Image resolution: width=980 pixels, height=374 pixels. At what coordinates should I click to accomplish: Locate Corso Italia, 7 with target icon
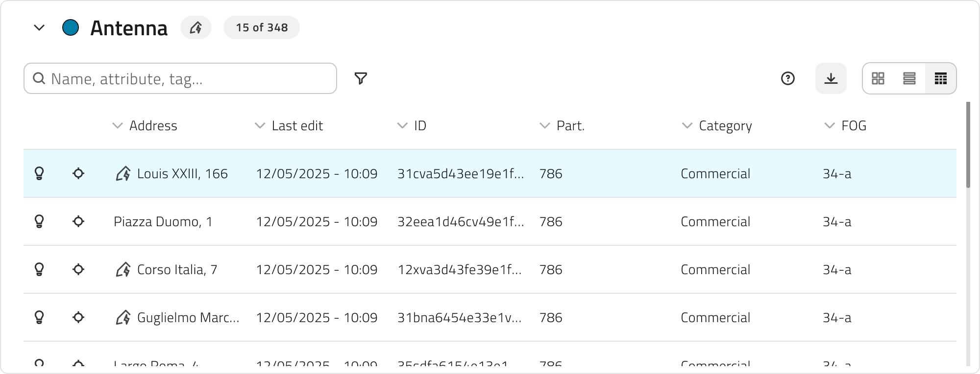tap(78, 270)
